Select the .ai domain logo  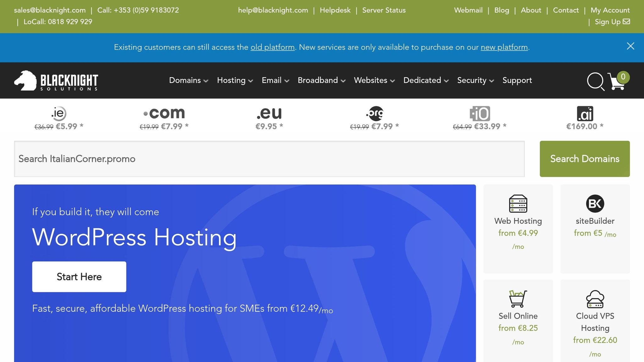(x=585, y=114)
